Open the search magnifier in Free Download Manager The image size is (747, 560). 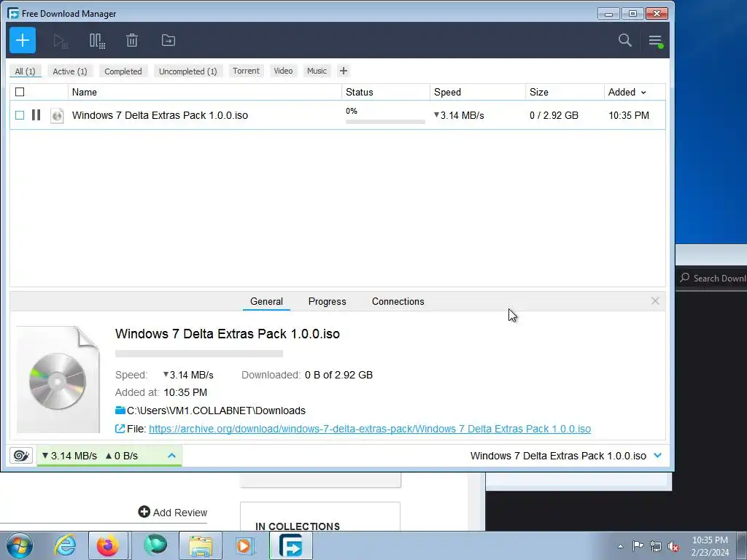point(625,41)
